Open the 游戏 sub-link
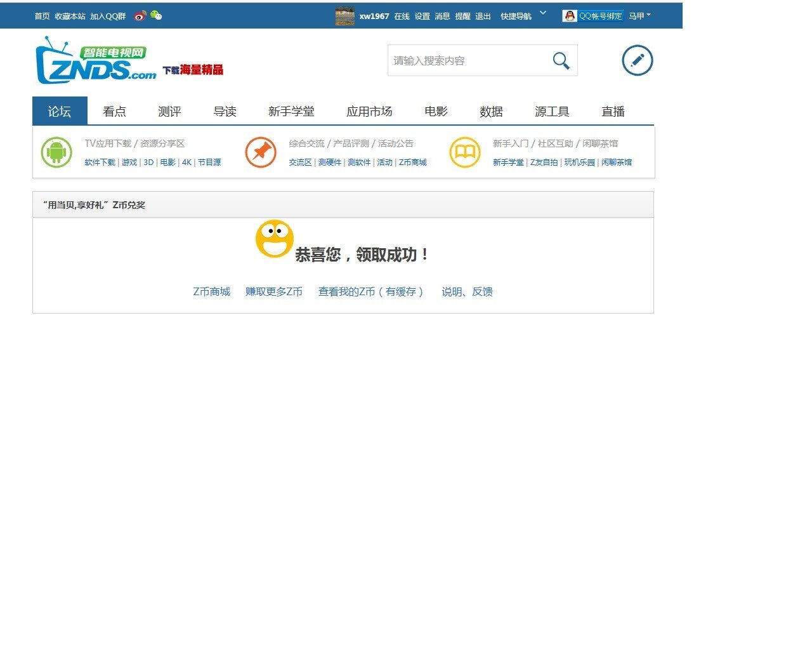Viewport: 812px width, 650px height. tap(129, 162)
